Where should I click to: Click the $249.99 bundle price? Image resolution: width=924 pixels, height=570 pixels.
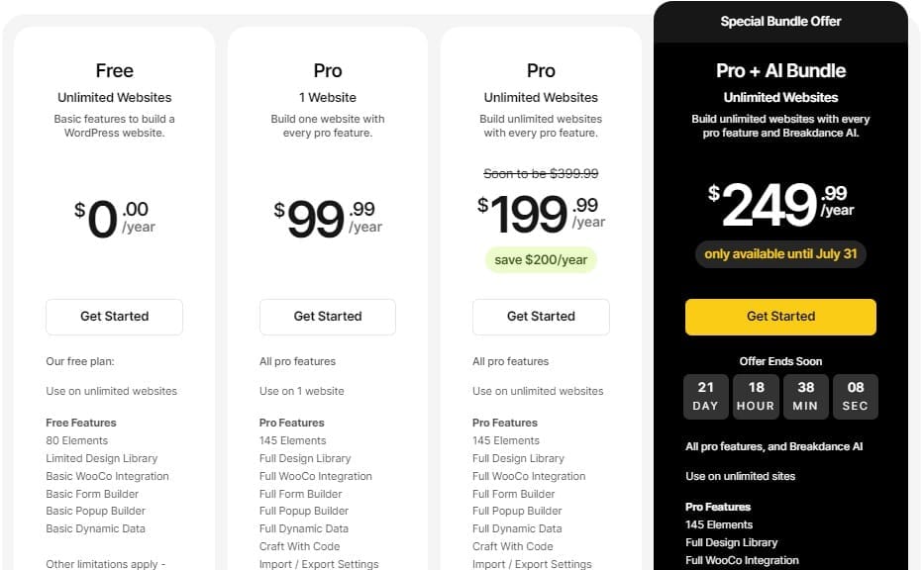(x=780, y=205)
